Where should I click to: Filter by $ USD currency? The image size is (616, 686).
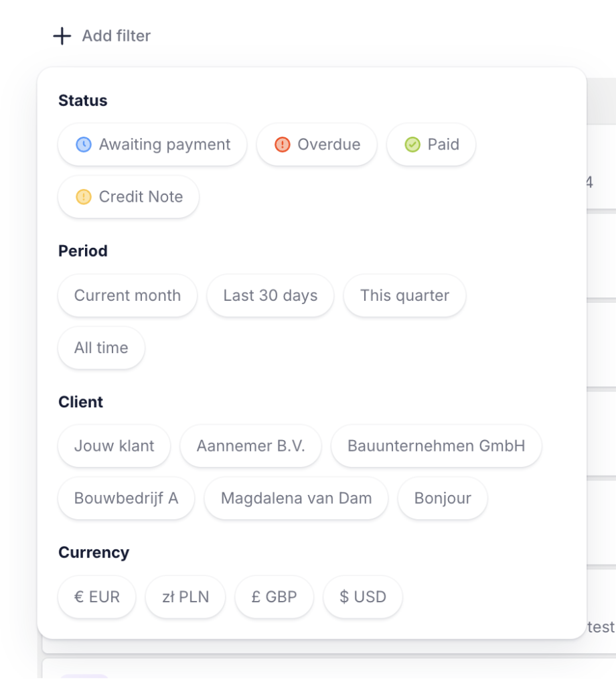(362, 597)
